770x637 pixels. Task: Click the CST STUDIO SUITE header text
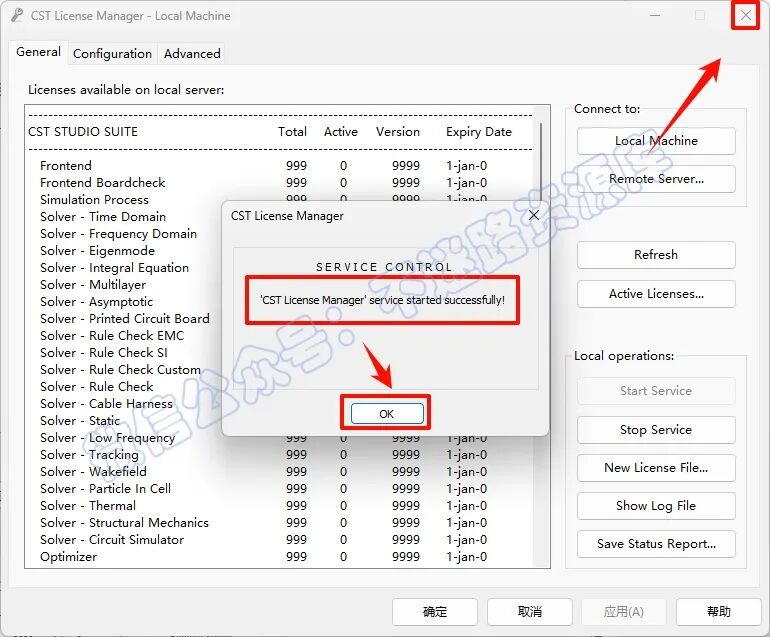click(x=83, y=132)
